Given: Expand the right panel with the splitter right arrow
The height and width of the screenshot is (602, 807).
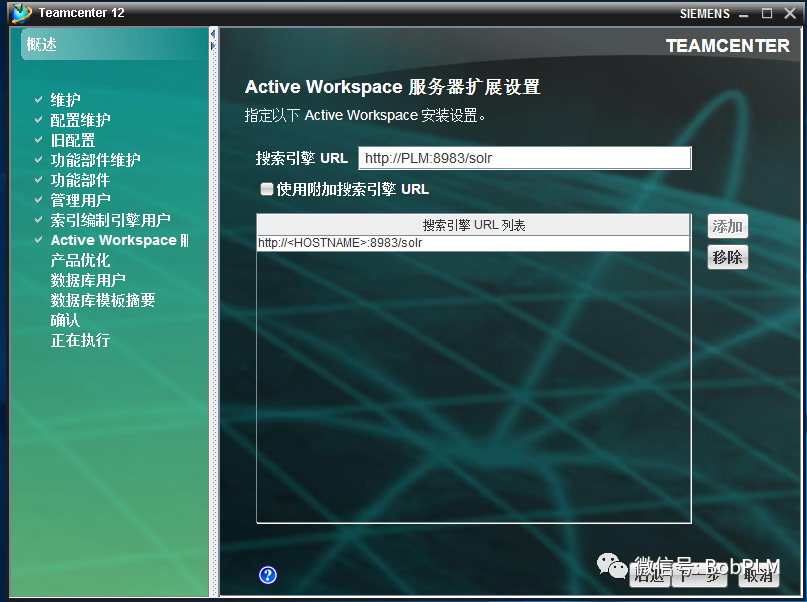Looking at the screenshot, I should (x=213, y=46).
